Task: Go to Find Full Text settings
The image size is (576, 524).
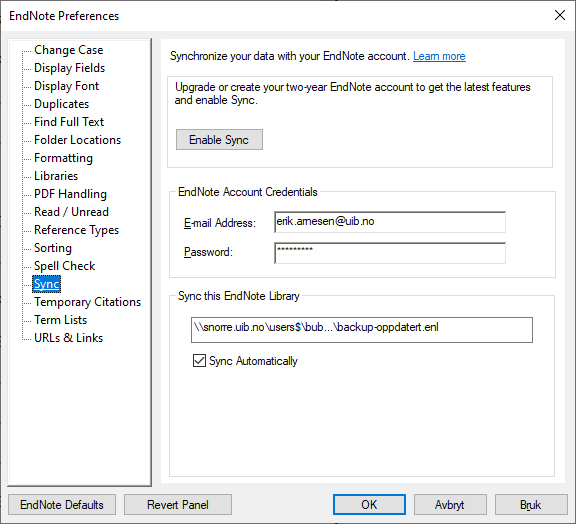Action: [69, 122]
